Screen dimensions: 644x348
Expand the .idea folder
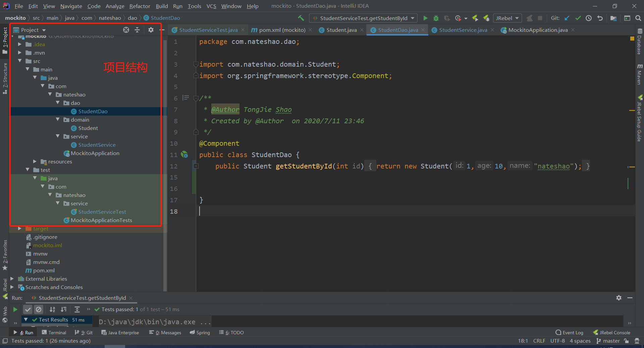coord(20,44)
